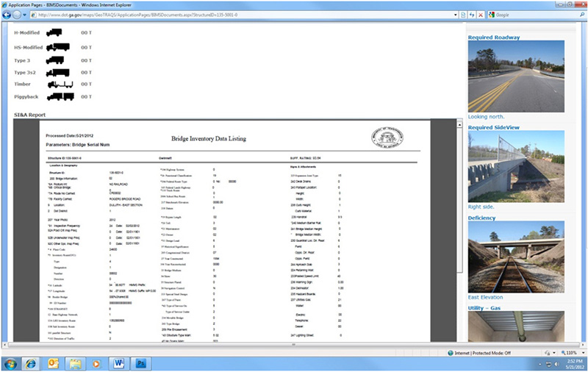Launch Windows Media Player from taskbar
Image resolution: width=588 pixels, height=372 pixels.
96,364
